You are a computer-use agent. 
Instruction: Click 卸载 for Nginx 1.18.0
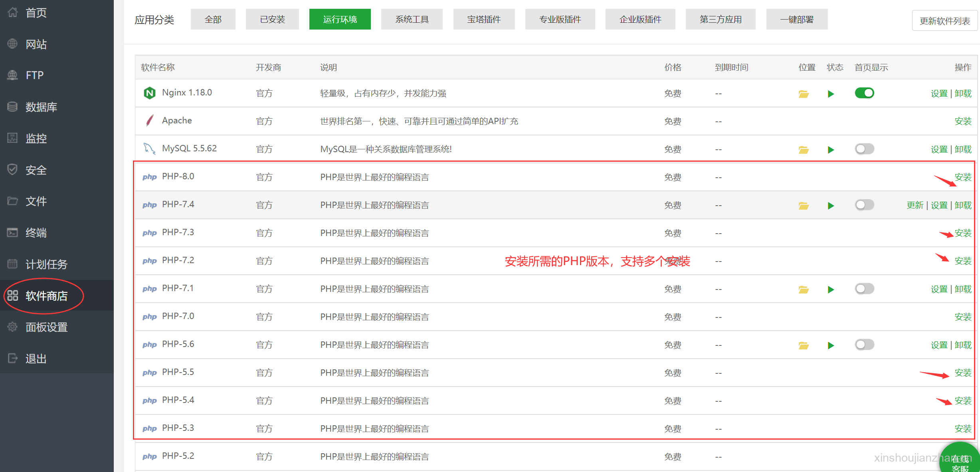point(963,93)
